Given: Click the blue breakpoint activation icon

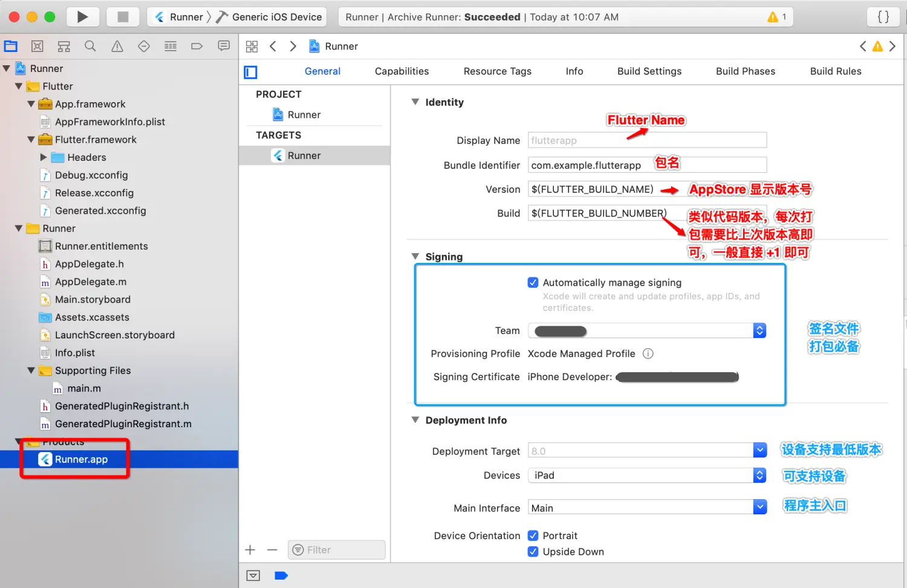Looking at the screenshot, I should pos(281,575).
